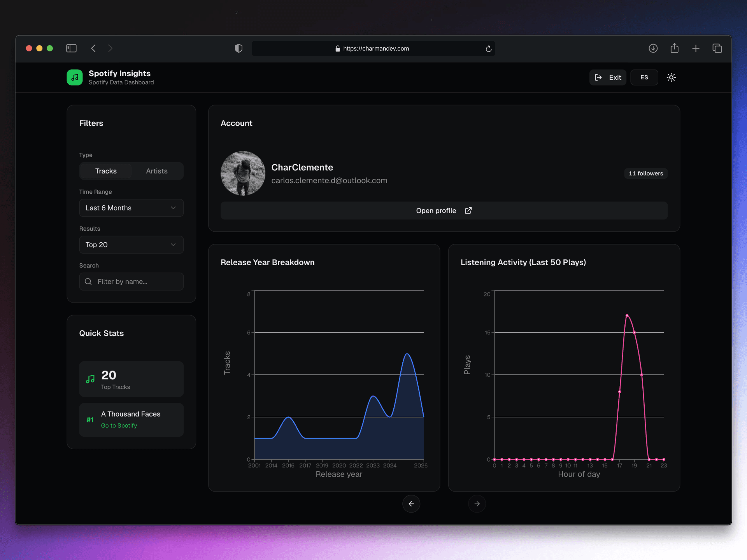Click the logout icon next to Exit
This screenshot has width=747, height=560.
click(x=598, y=77)
